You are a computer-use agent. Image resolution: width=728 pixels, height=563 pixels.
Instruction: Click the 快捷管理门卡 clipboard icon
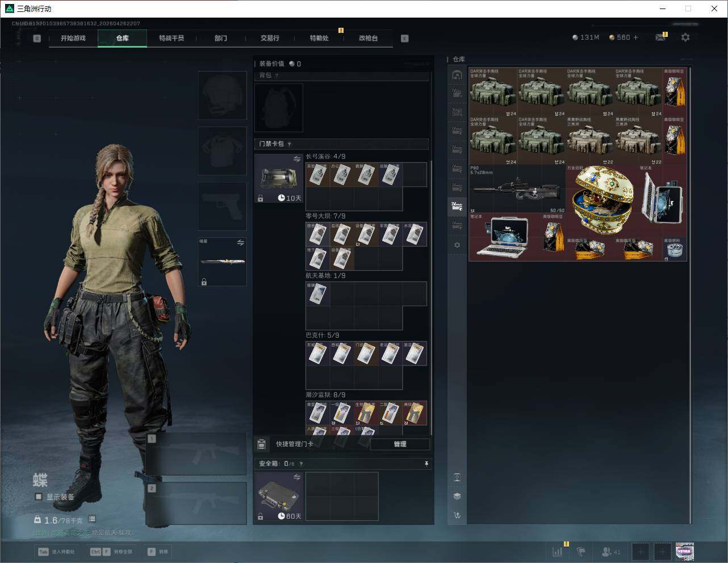262,444
